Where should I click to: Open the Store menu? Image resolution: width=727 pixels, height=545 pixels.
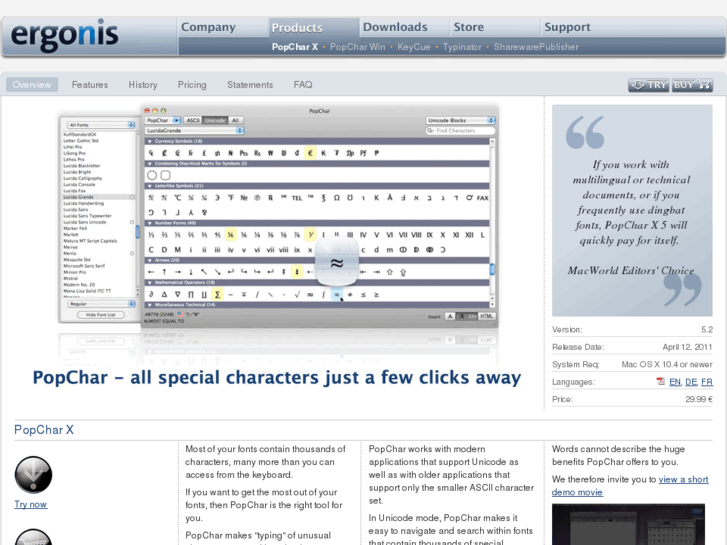coord(469,27)
